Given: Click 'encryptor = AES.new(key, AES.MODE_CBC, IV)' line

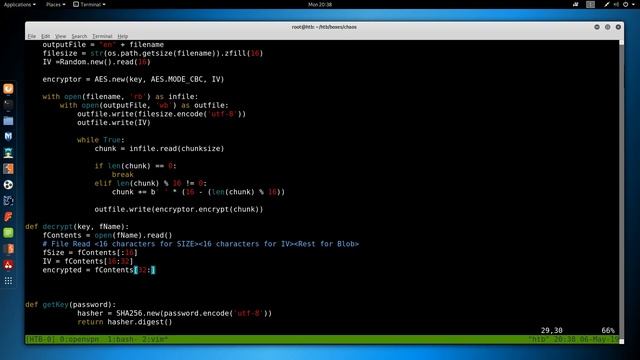Looking at the screenshot, I should coord(133,80).
